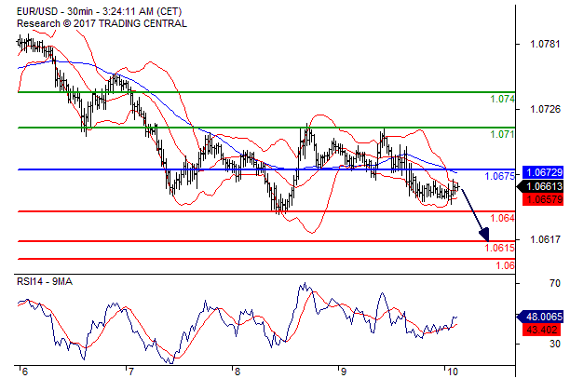The width and height of the screenshot is (570, 392).
Task: Select the 1.0781 price axis label
Action: click(545, 45)
